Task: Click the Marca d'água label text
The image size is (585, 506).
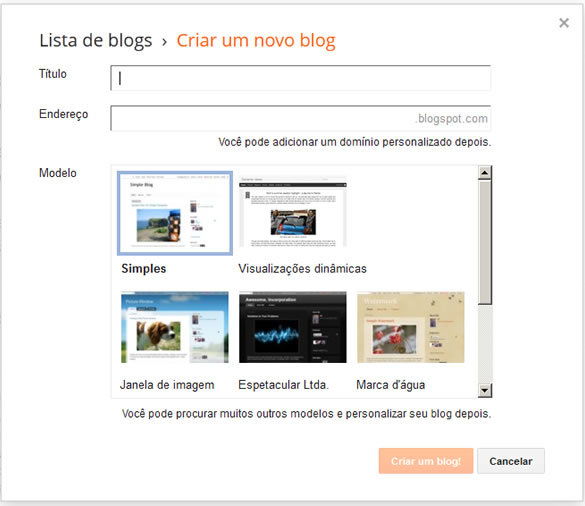Action: point(391,385)
